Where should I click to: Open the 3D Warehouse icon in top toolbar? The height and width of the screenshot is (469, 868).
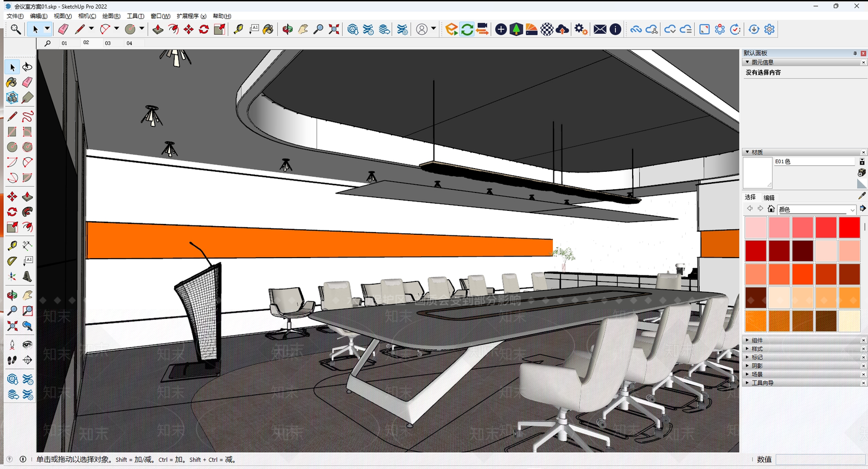click(x=353, y=29)
